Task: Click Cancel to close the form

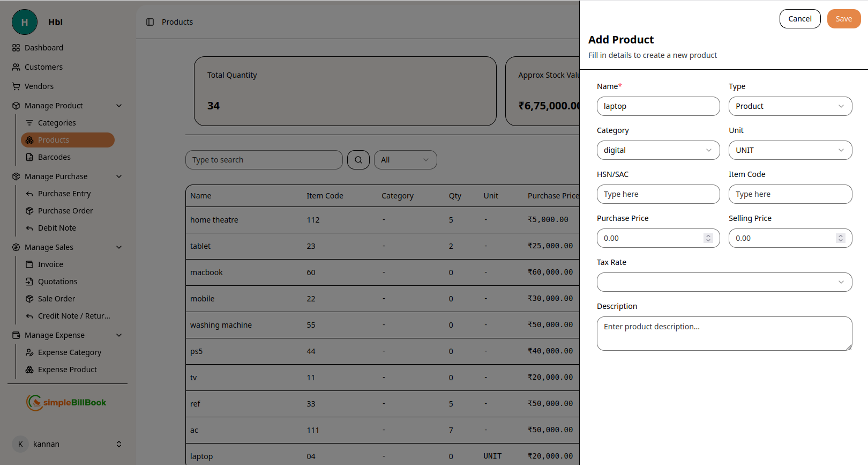Action: coord(799,19)
